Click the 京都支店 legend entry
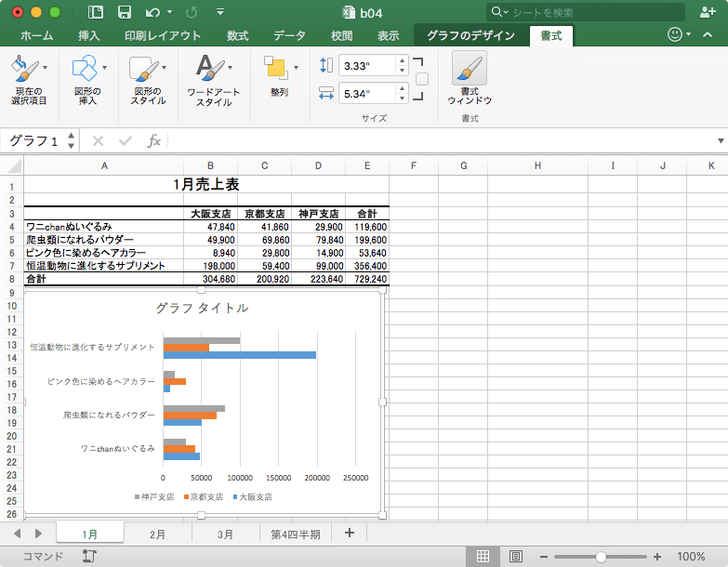 point(204,497)
